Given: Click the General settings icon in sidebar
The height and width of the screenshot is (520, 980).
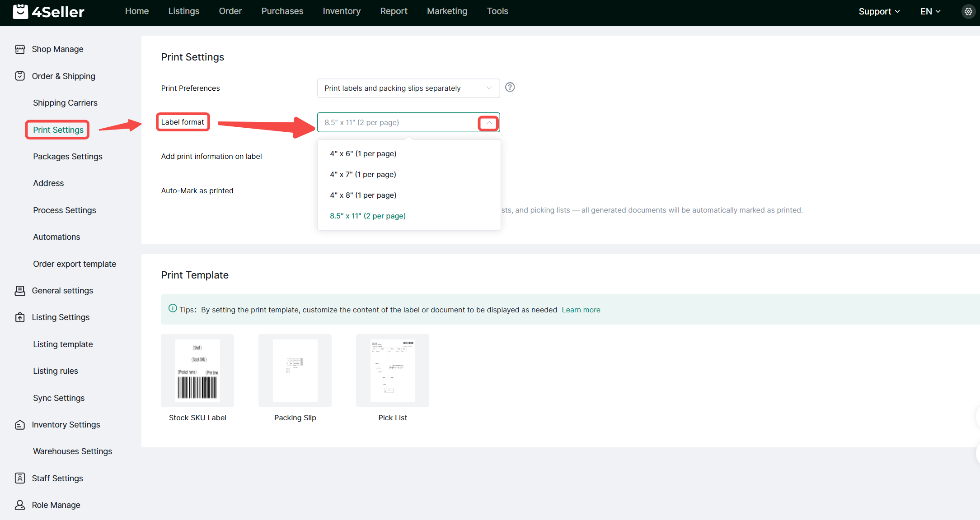Looking at the screenshot, I should coord(20,291).
